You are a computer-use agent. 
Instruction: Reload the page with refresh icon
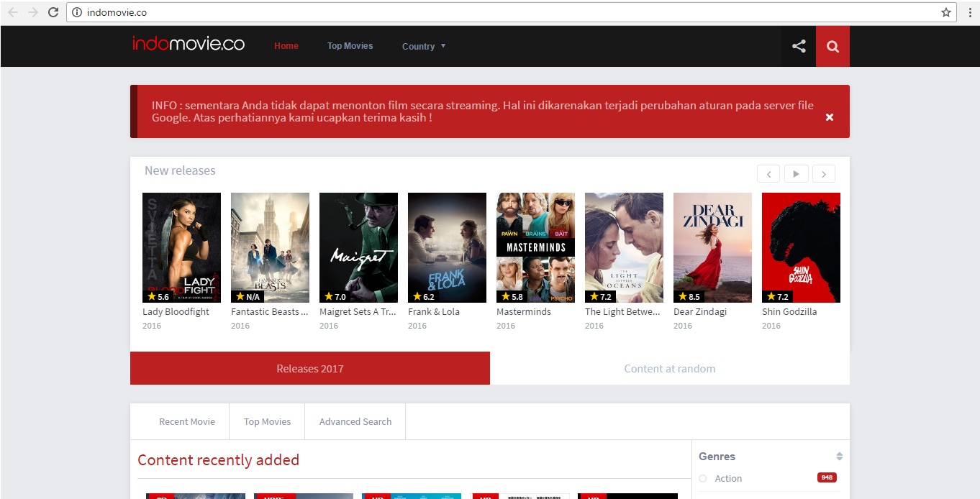(x=53, y=12)
